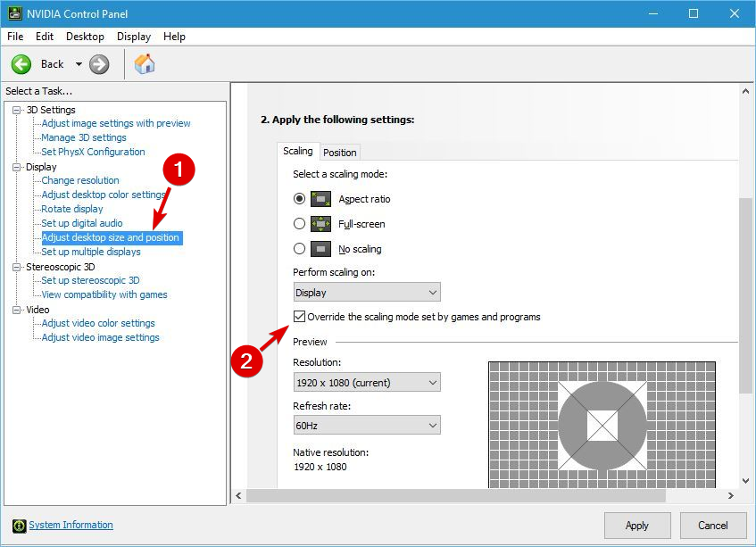The height and width of the screenshot is (547, 756).
Task: Open the Display menu
Action: tap(134, 37)
